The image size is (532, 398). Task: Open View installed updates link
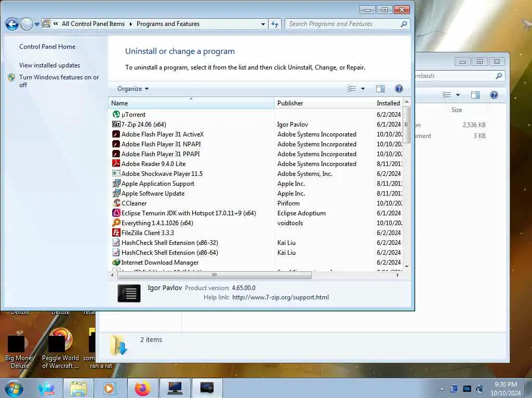pyautogui.click(x=49, y=65)
